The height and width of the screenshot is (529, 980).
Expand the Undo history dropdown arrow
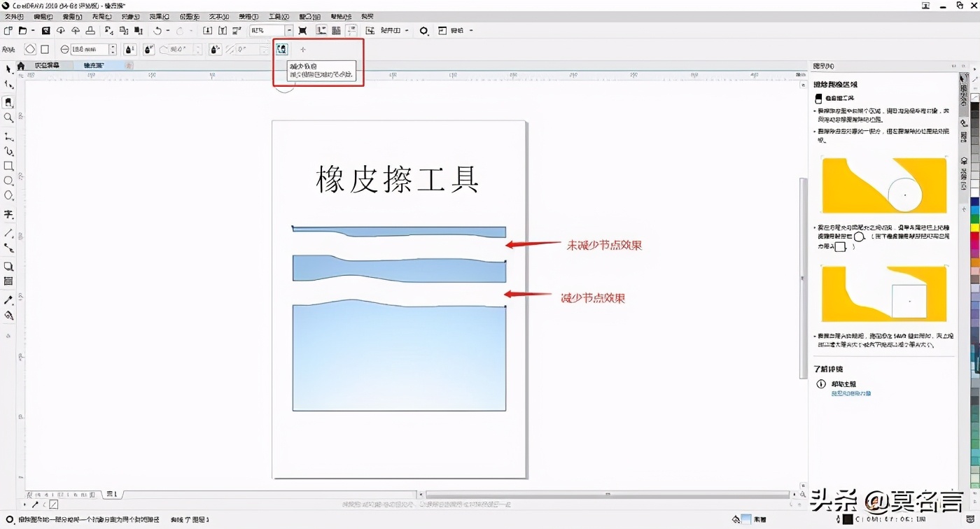167,30
